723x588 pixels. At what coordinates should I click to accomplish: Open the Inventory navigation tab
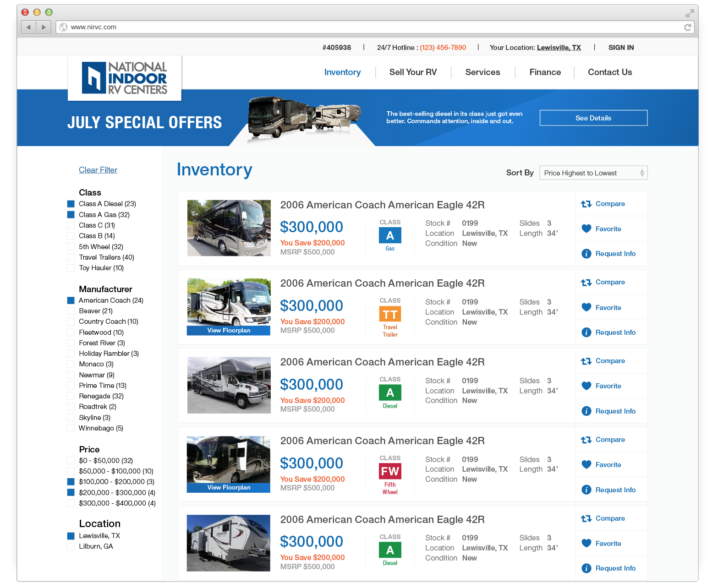[342, 72]
